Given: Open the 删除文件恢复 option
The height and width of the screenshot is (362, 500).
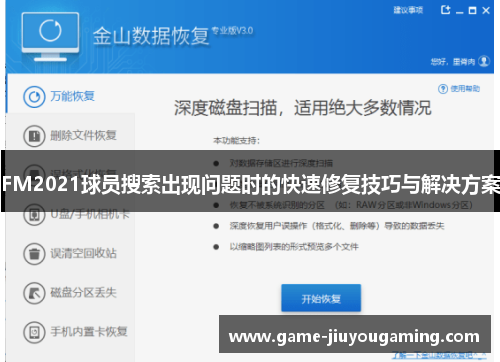Looking at the screenshot, I should click(x=70, y=135).
